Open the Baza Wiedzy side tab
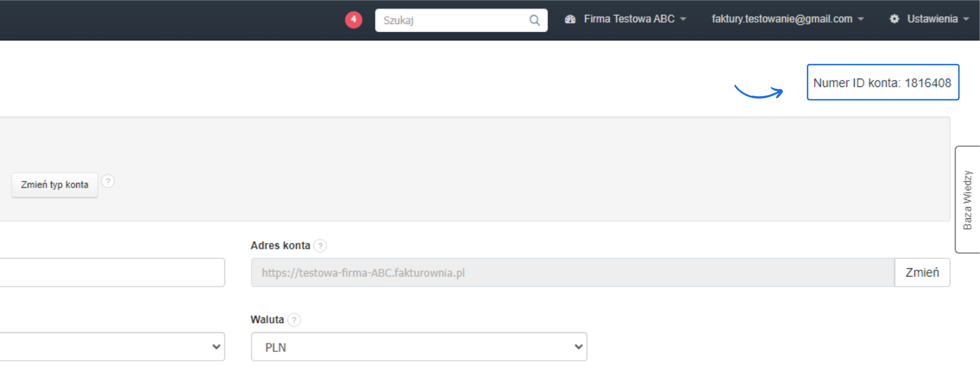Screen dimensions: 980x368 967,199
